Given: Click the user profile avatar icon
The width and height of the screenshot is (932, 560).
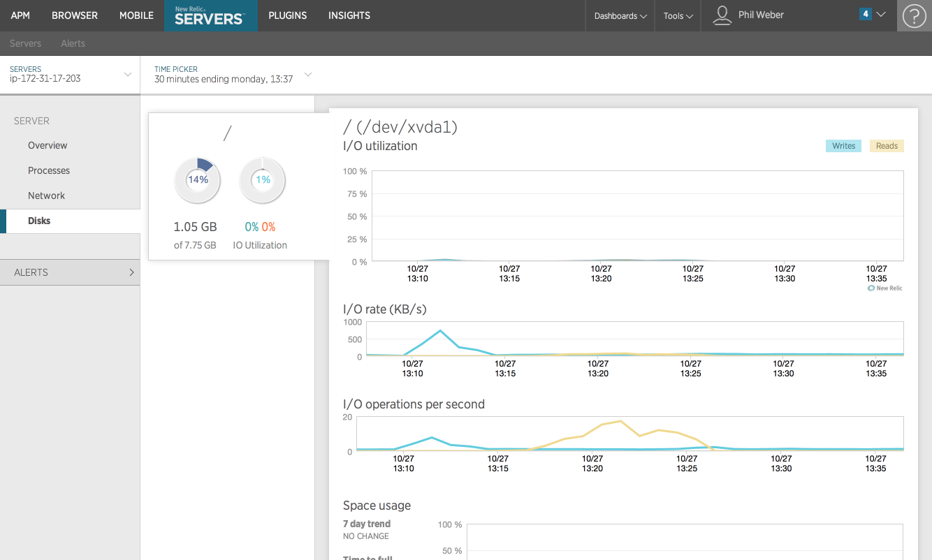Looking at the screenshot, I should pos(722,15).
